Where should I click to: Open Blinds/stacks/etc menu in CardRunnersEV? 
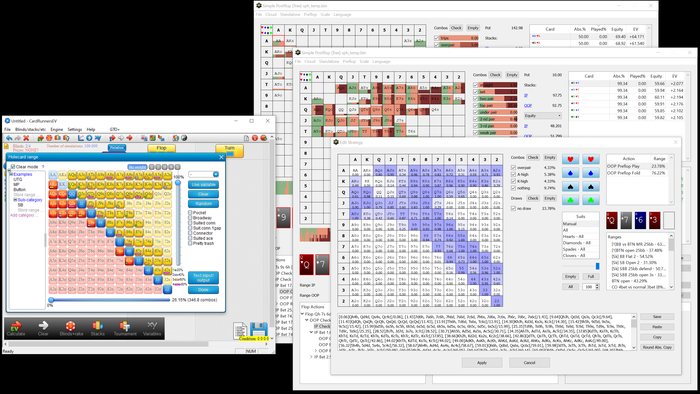click(x=30, y=130)
